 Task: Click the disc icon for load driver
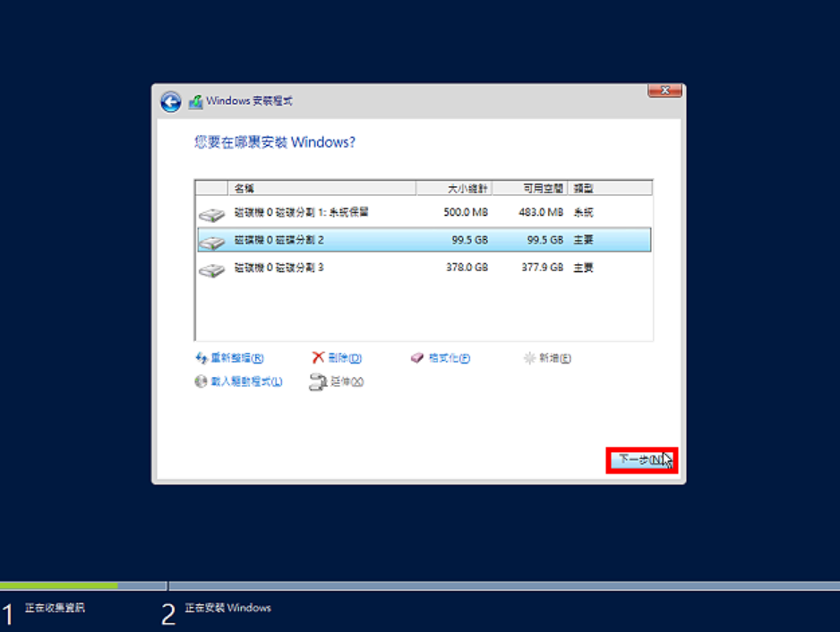tap(201, 381)
